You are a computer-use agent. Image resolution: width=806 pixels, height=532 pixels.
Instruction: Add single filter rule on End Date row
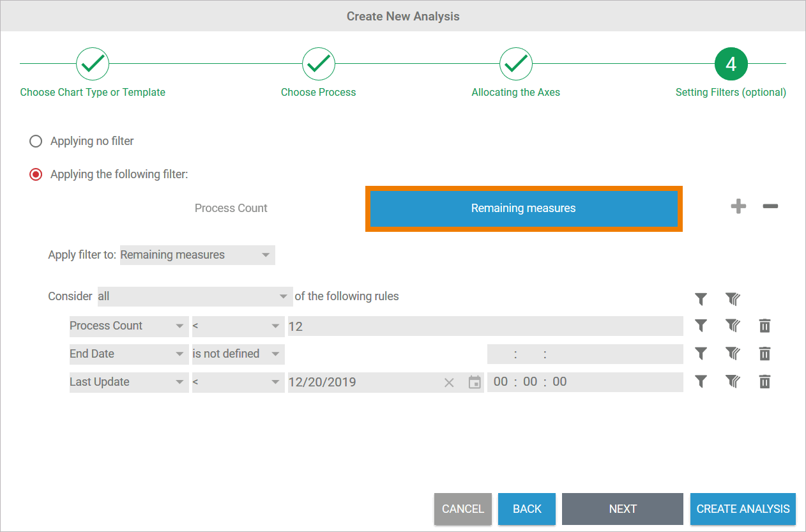point(701,354)
